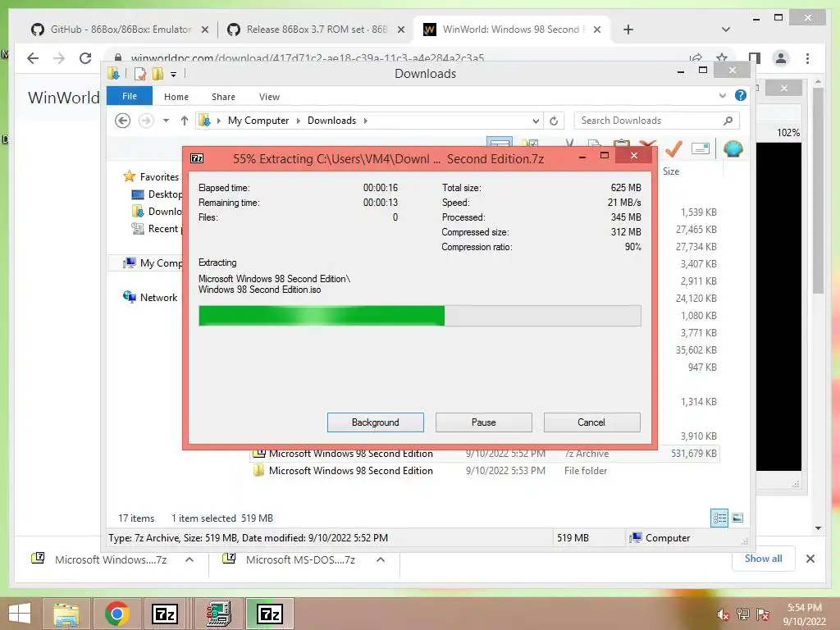Open the 86Box emulator taskbar icon
The width and height of the screenshot is (840, 630).
[218, 614]
